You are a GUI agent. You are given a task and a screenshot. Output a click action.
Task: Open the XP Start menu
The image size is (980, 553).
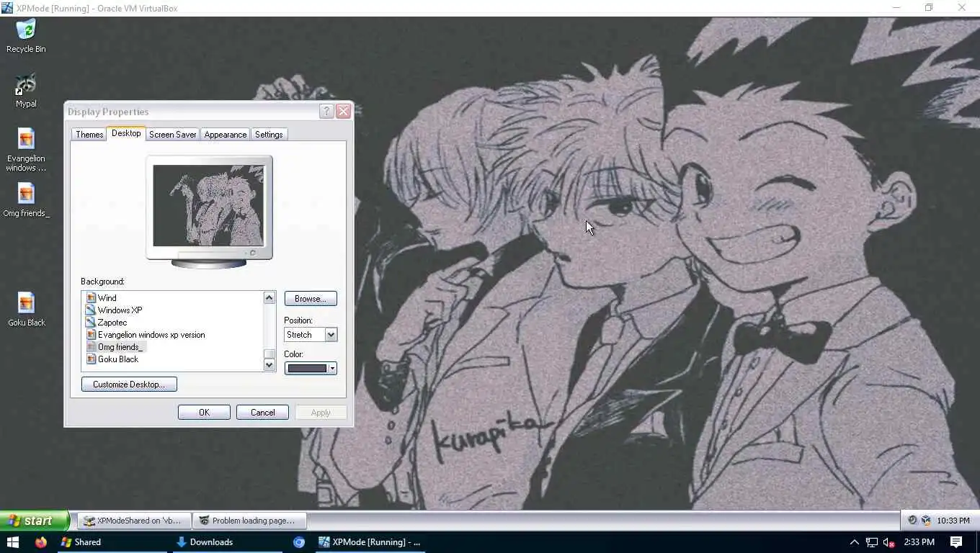[x=34, y=521]
